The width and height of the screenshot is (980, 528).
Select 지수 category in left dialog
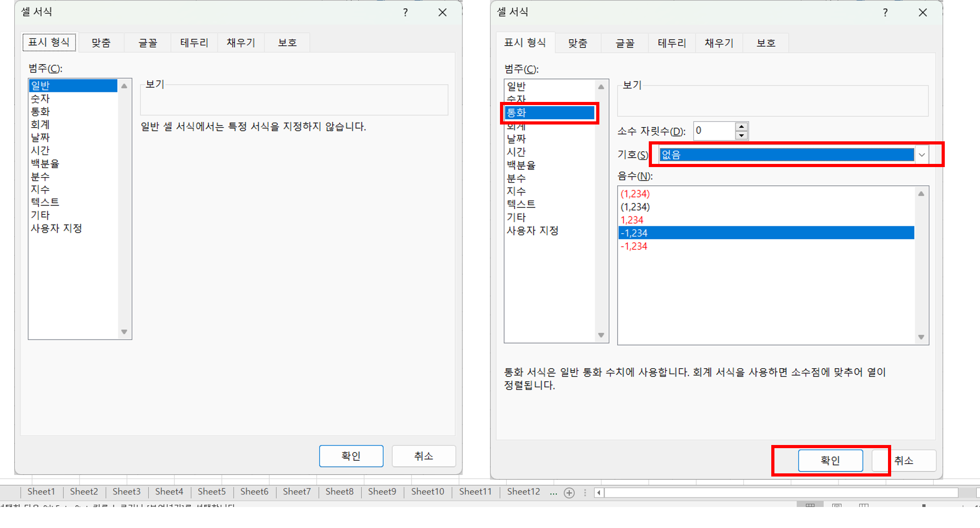[73, 189]
